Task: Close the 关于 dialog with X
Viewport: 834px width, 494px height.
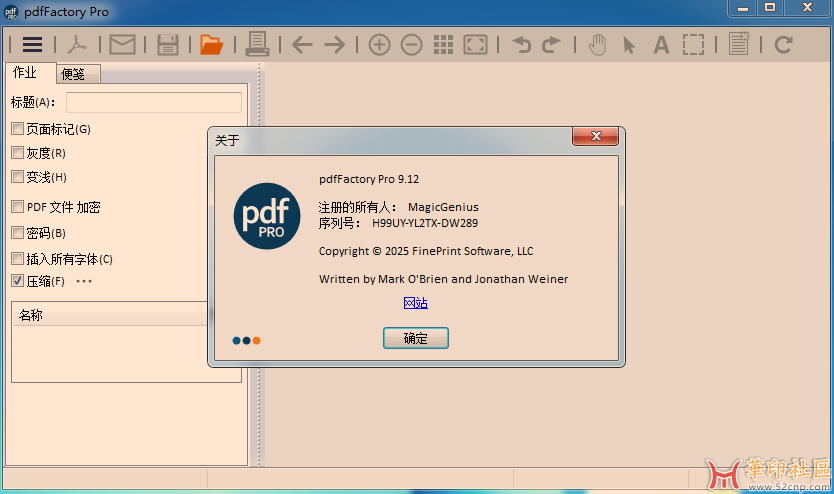Action: click(x=596, y=136)
